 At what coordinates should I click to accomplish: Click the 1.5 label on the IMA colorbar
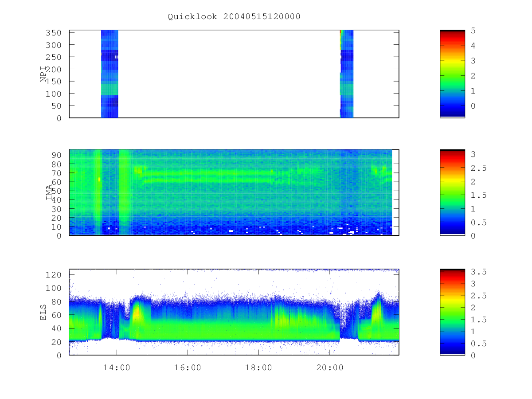pyautogui.click(x=479, y=195)
